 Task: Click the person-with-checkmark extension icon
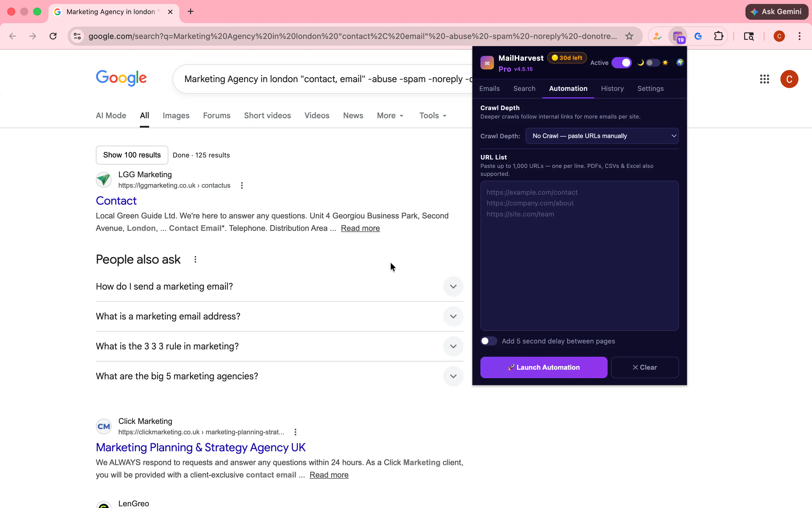(x=657, y=36)
